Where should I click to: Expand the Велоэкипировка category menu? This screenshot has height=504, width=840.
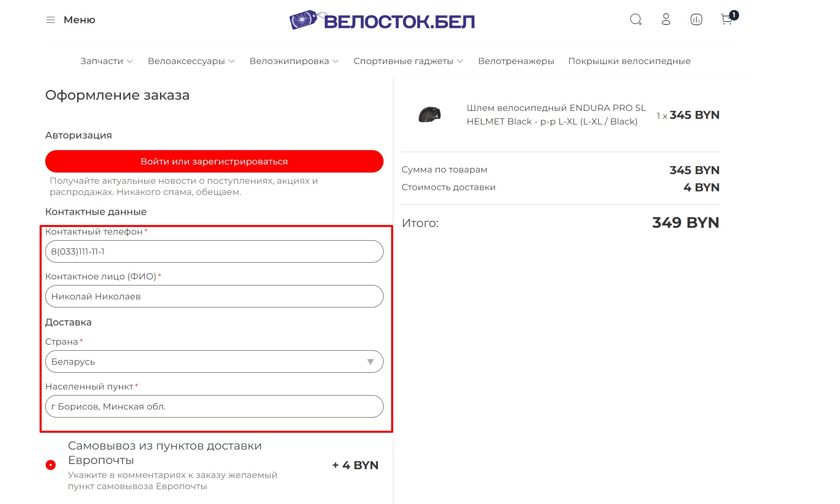[x=294, y=61]
